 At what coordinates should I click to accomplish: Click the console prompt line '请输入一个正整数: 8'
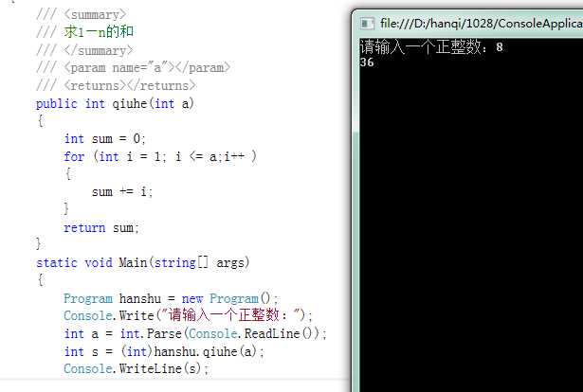(x=431, y=47)
